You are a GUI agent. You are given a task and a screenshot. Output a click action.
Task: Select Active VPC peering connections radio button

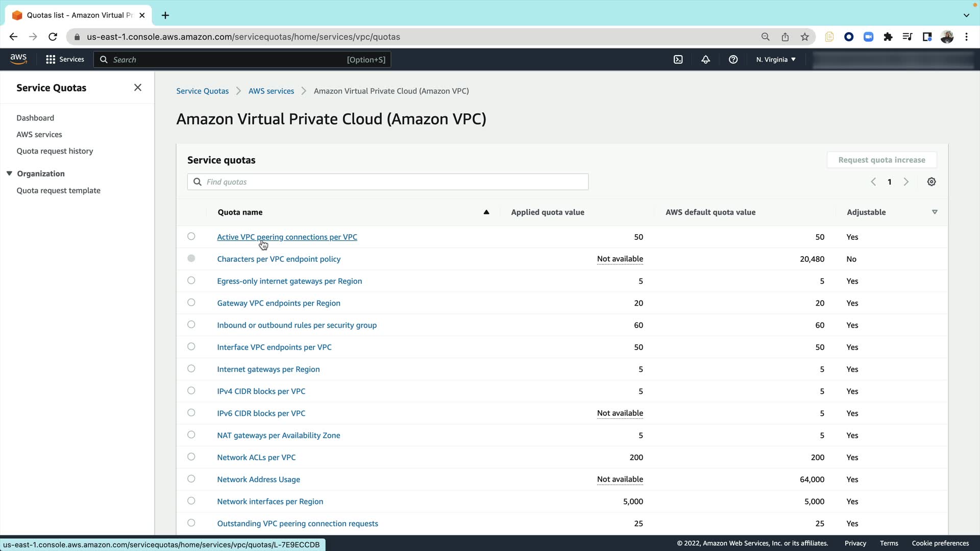(x=191, y=237)
